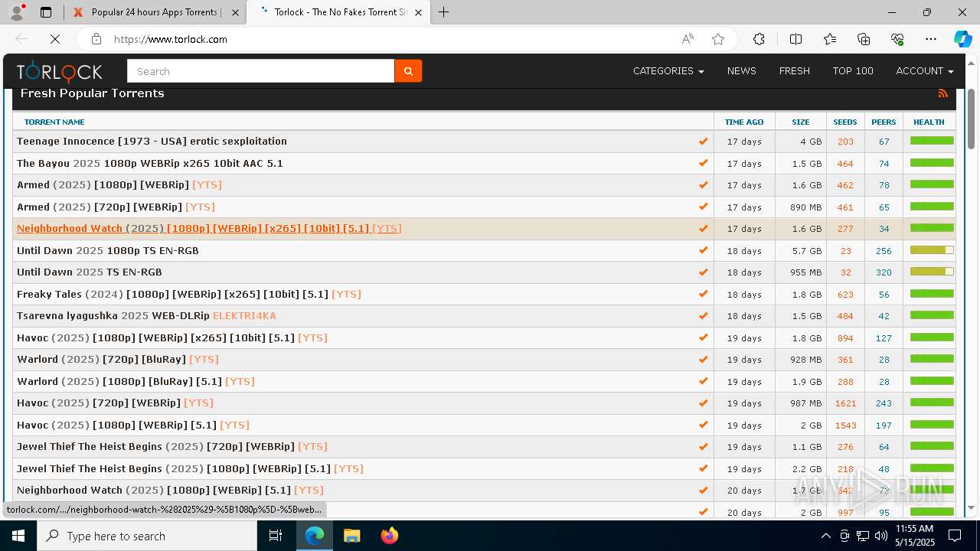Open the volume control tray icon

point(881,536)
